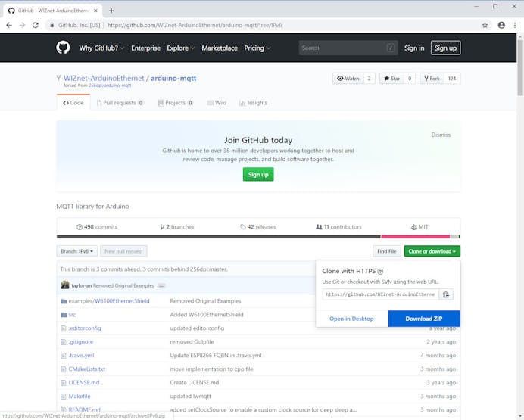The width and height of the screenshot is (524, 420).
Task: Click Download ZIP button
Action: (424, 319)
